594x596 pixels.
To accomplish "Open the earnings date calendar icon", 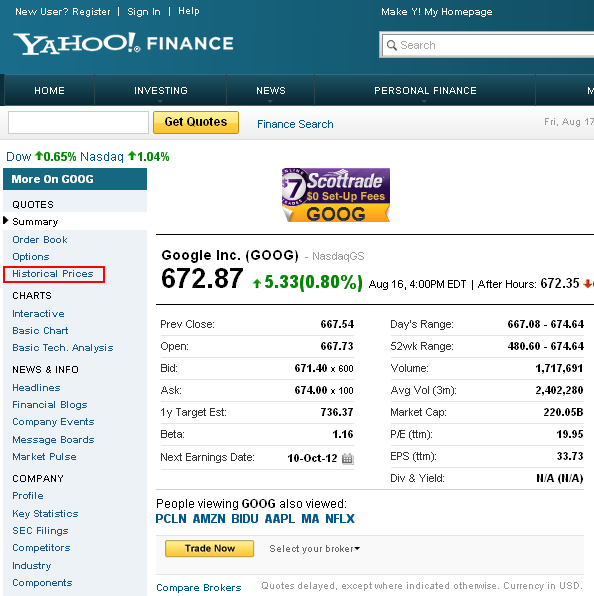I will tap(347, 459).
